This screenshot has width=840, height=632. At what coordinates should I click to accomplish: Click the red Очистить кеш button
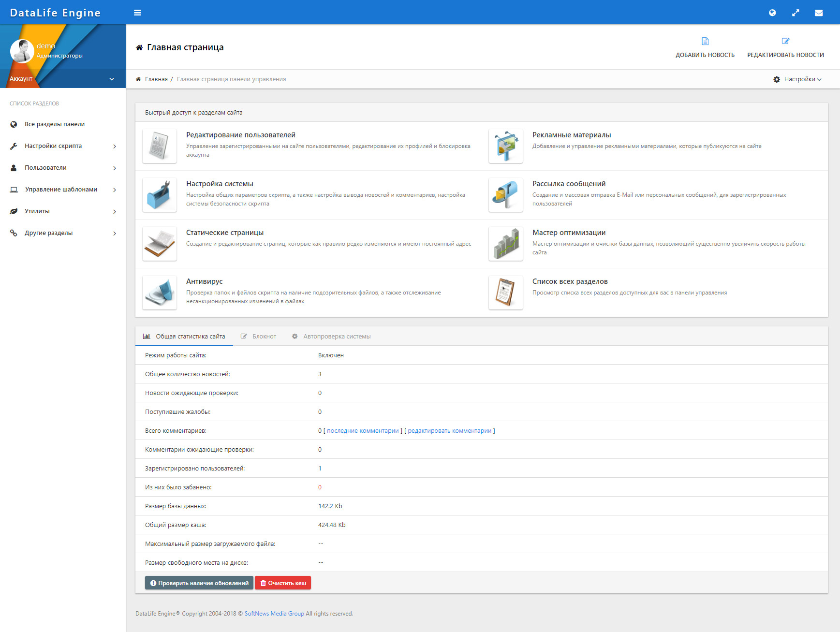point(283,583)
